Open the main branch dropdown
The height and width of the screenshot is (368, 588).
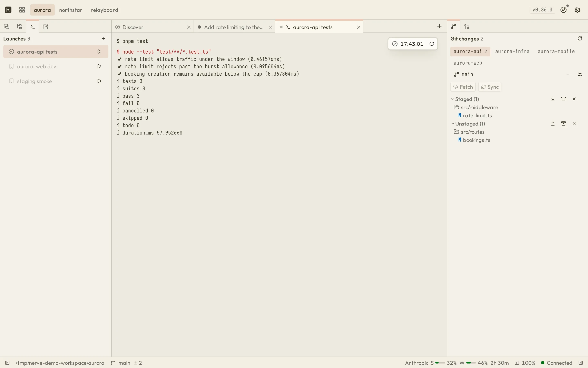tap(512, 74)
